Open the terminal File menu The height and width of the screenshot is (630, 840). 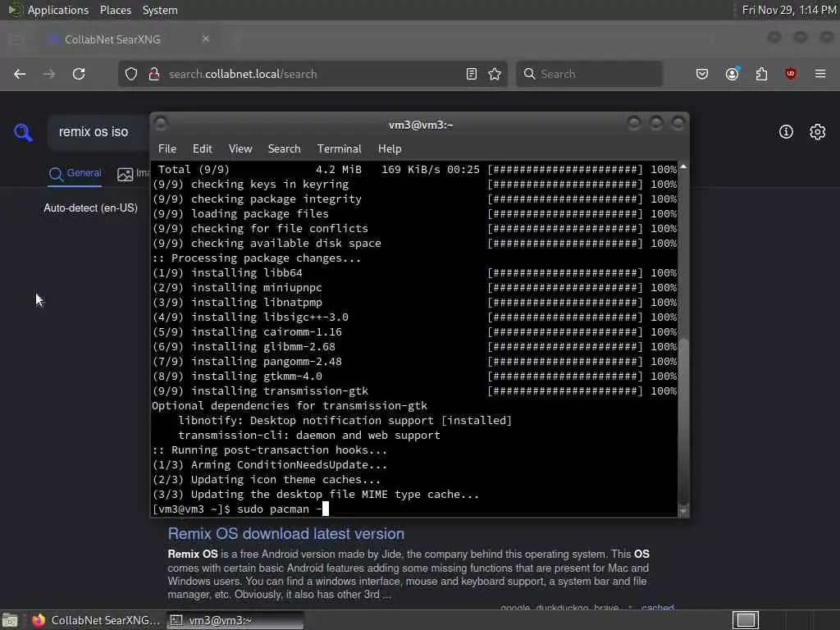167,149
